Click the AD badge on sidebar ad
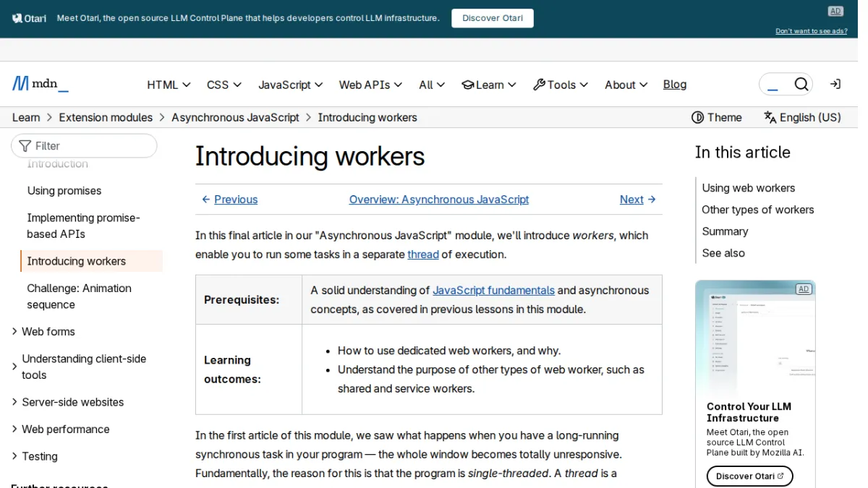The image size is (868, 488). 803,289
